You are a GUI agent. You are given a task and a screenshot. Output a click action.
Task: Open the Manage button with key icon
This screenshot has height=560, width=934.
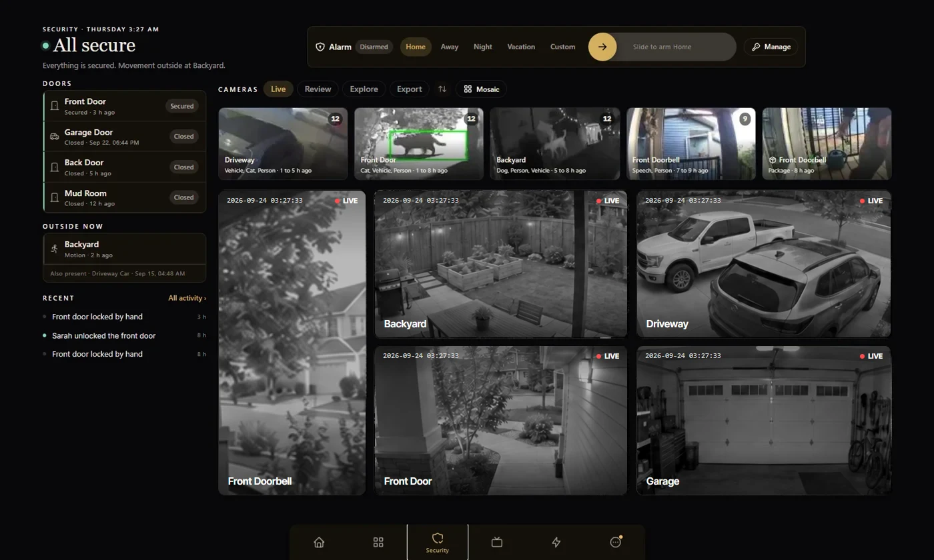[x=771, y=47]
